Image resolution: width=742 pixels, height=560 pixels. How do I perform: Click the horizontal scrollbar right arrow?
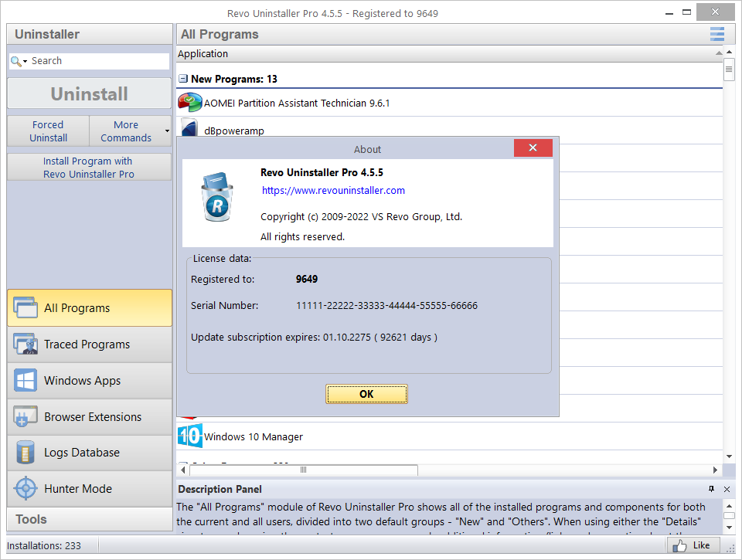pyautogui.click(x=715, y=470)
